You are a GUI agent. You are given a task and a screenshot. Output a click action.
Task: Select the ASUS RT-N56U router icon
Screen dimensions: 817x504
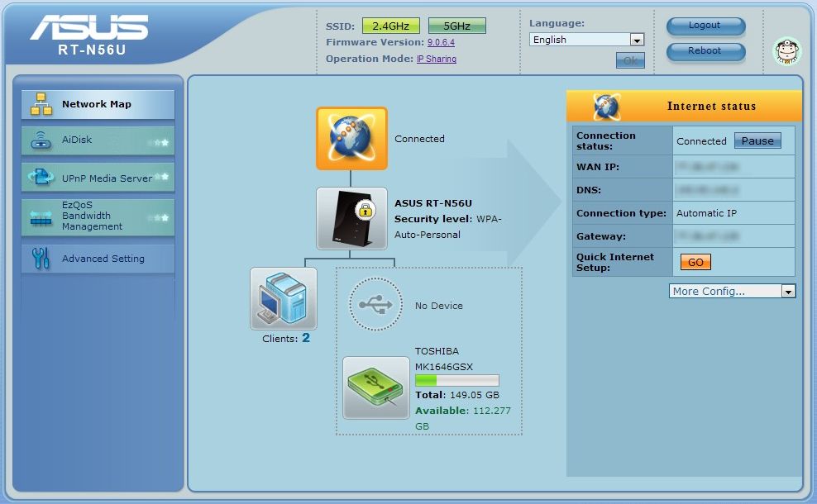(x=351, y=218)
